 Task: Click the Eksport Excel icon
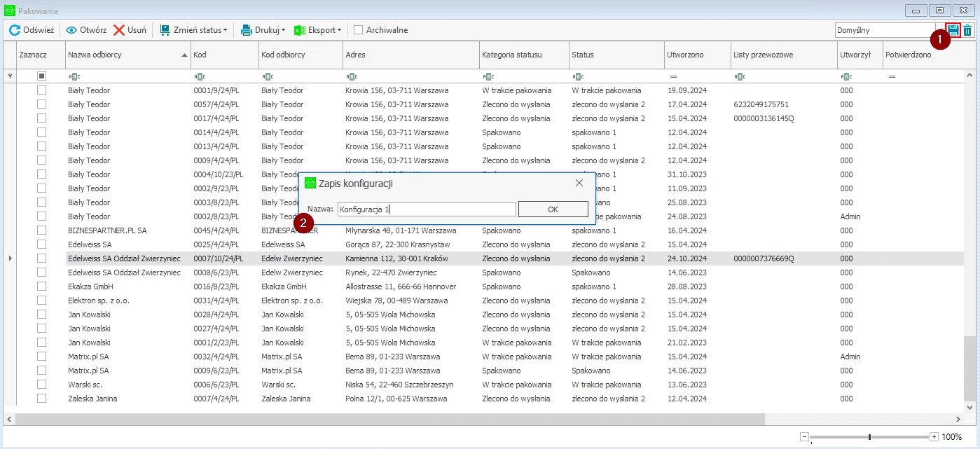299,30
